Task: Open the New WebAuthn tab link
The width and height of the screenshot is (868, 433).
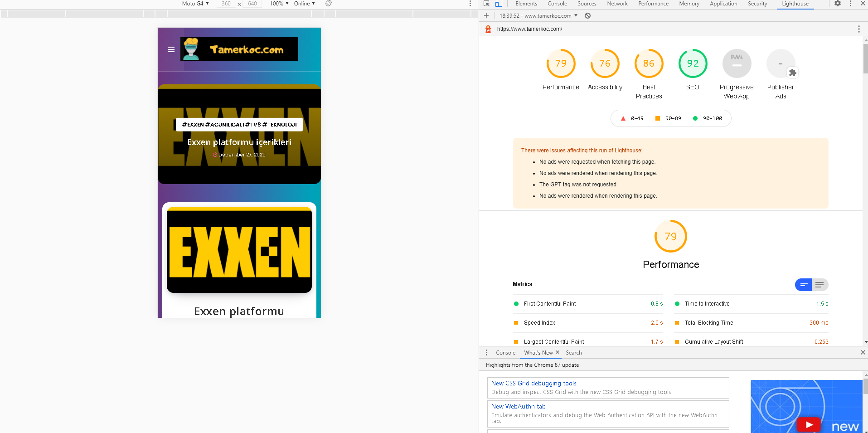Action: point(518,406)
